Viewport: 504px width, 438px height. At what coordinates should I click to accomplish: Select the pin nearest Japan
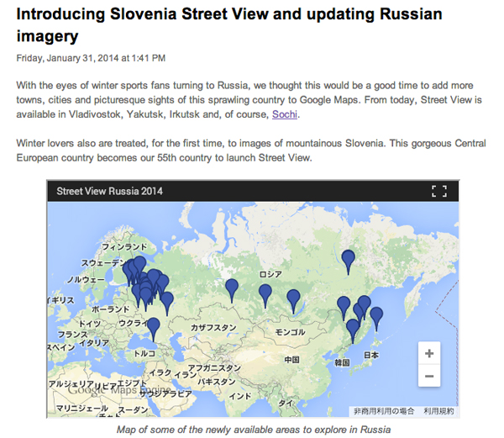click(375, 318)
